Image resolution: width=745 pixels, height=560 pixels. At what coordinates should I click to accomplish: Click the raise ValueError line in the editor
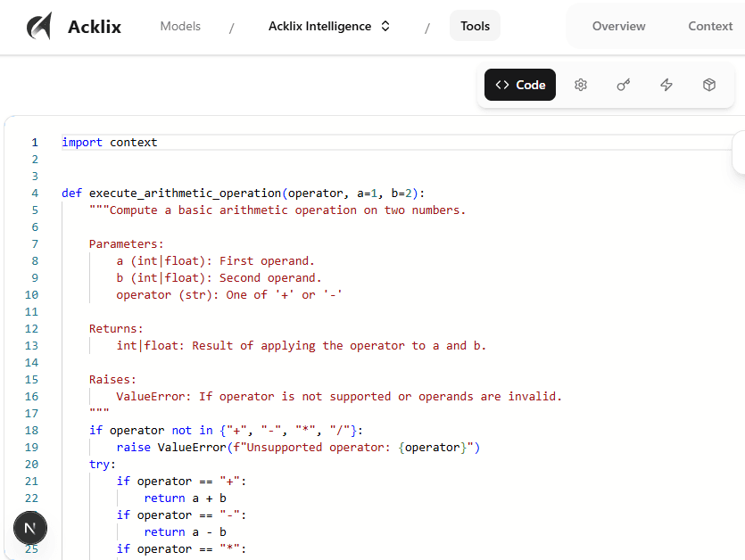tap(298, 448)
